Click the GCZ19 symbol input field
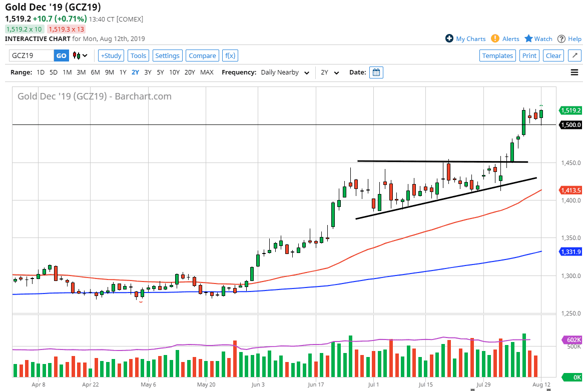Image resolution: width=588 pixels, height=391 pixels. point(32,55)
